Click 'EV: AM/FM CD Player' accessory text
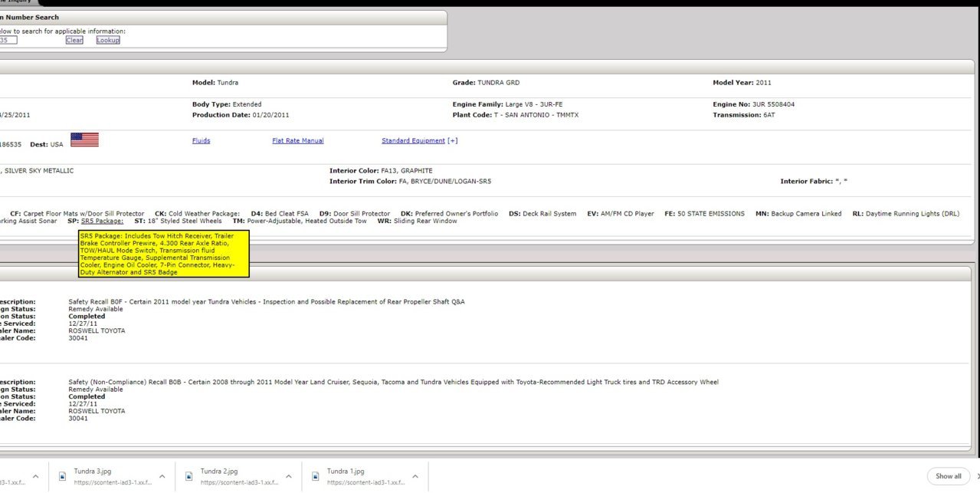The height and width of the screenshot is (493, 980). point(621,214)
